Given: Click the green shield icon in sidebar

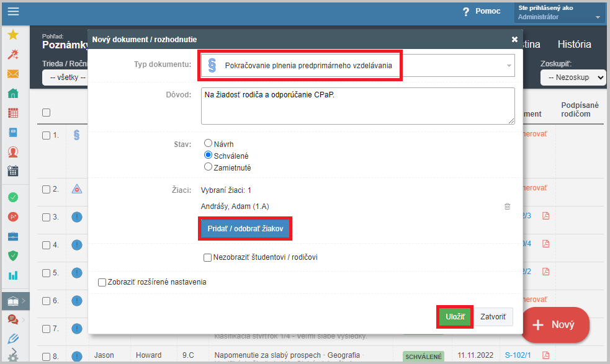Looking at the screenshot, I should coord(13,255).
